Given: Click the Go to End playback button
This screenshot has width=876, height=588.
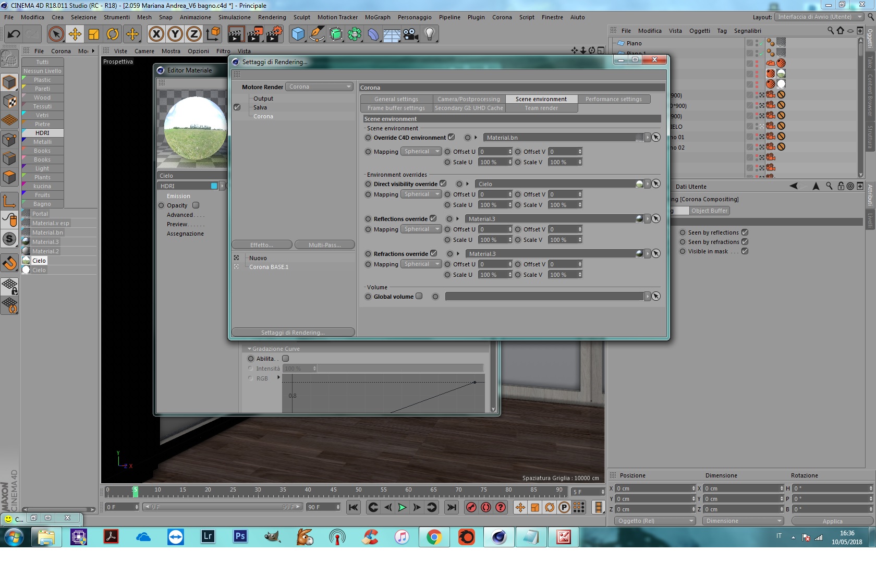Looking at the screenshot, I should (x=452, y=507).
